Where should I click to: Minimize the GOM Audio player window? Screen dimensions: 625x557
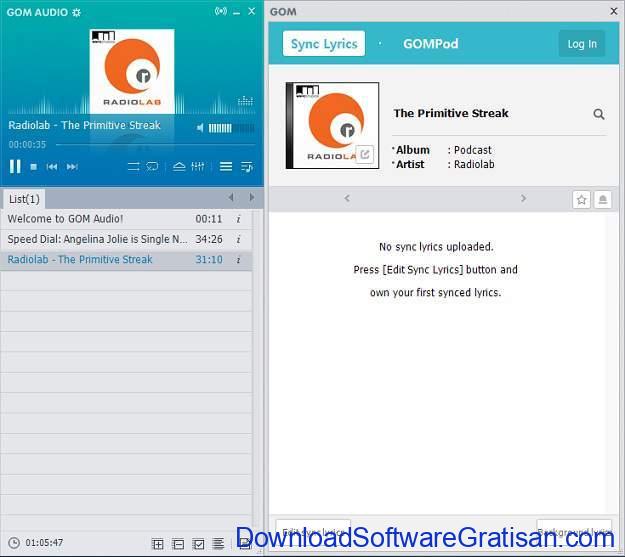pyautogui.click(x=237, y=12)
